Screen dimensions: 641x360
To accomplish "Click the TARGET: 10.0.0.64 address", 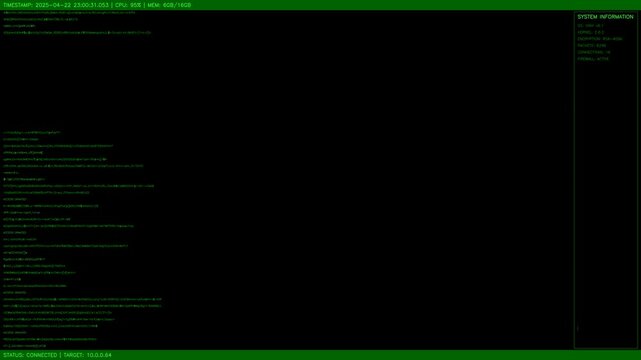I will (x=87, y=355).
